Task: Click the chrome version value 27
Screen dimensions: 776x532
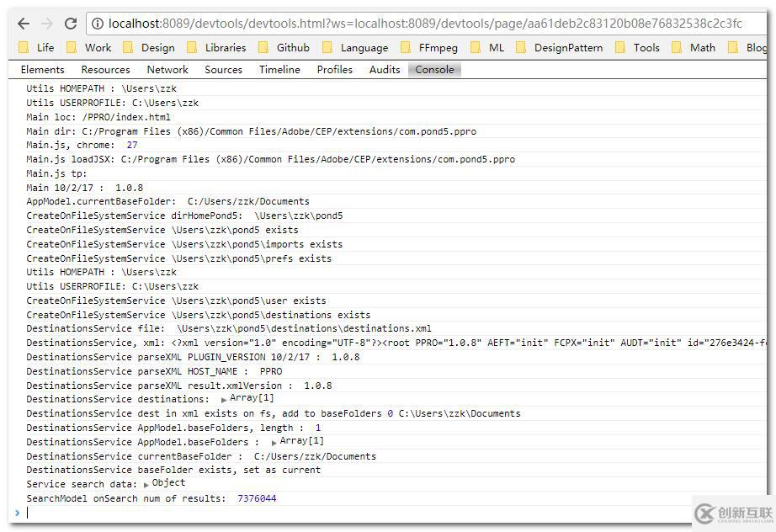Action: pos(132,145)
